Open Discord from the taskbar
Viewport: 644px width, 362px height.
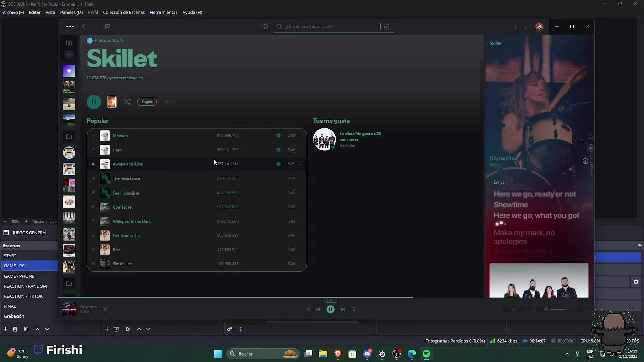[x=367, y=354]
